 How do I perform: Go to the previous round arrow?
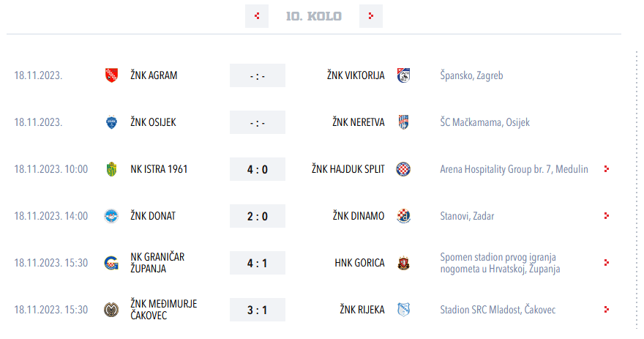257,16
